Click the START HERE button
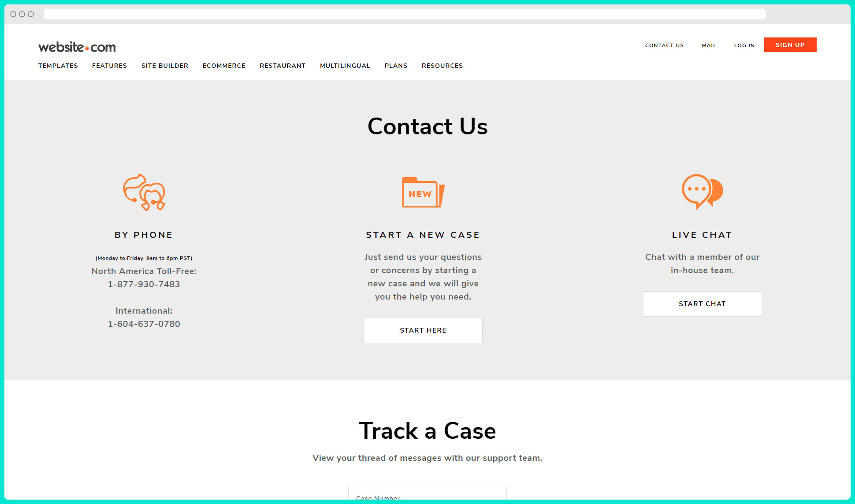The height and width of the screenshot is (504, 855). [423, 330]
